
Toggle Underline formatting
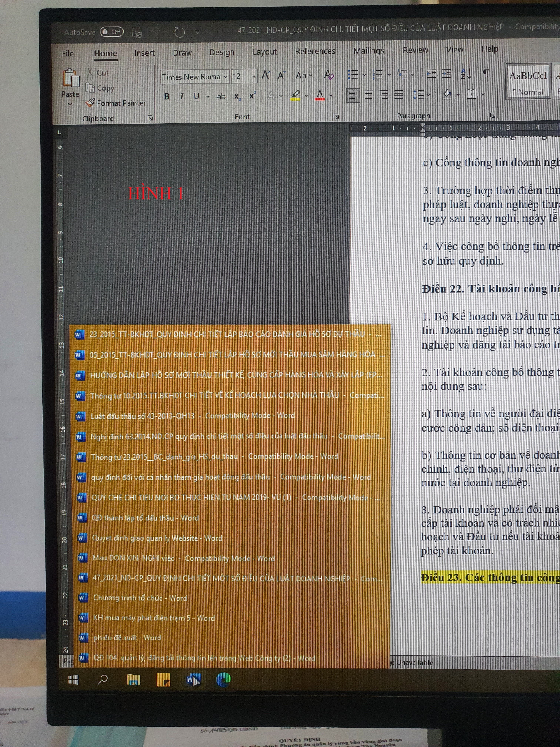(196, 96)
